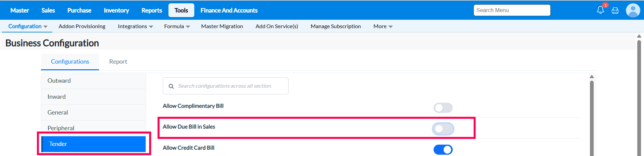
Task: Open the More dropdown menu
Action: pyautogui.click(x=383, y=26)
